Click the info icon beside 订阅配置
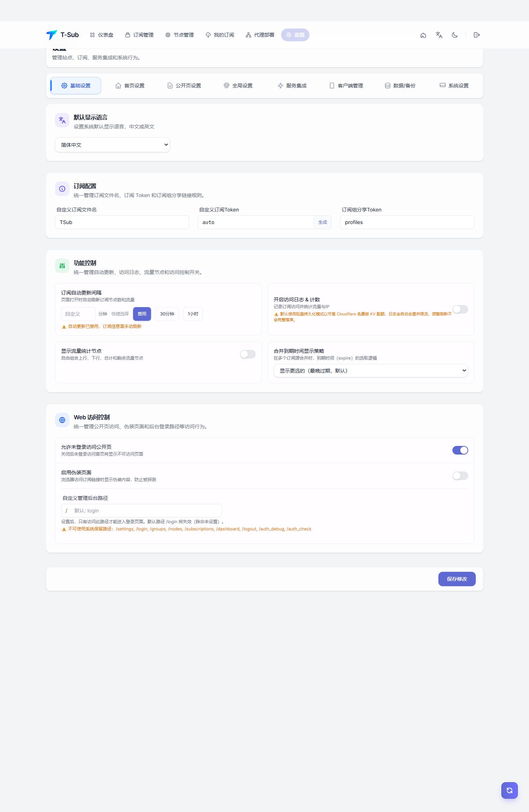 click(62, 189)
